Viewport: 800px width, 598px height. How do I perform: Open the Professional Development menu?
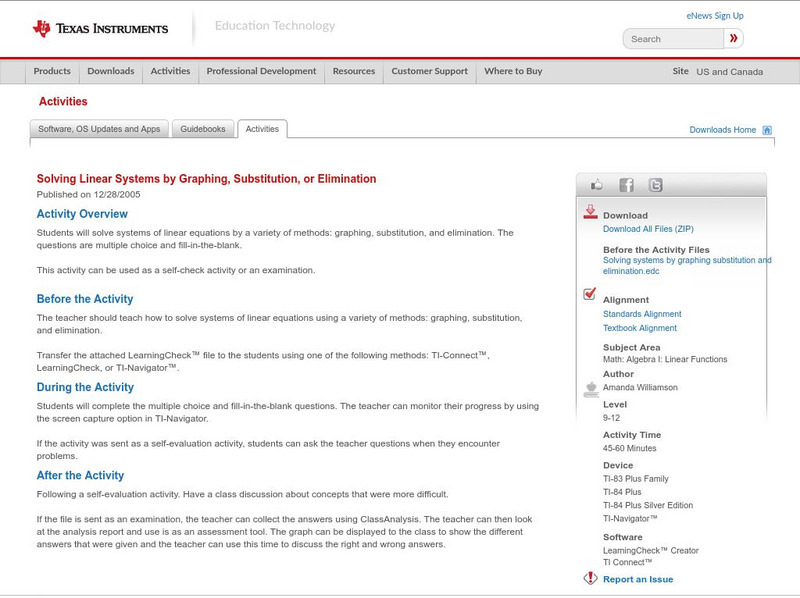[261, 71]
